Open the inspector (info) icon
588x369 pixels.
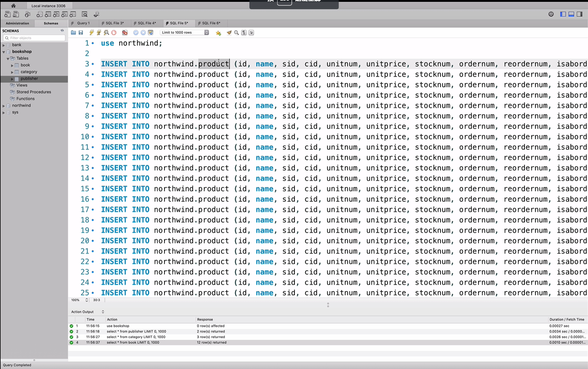click(x=28, y=14)
